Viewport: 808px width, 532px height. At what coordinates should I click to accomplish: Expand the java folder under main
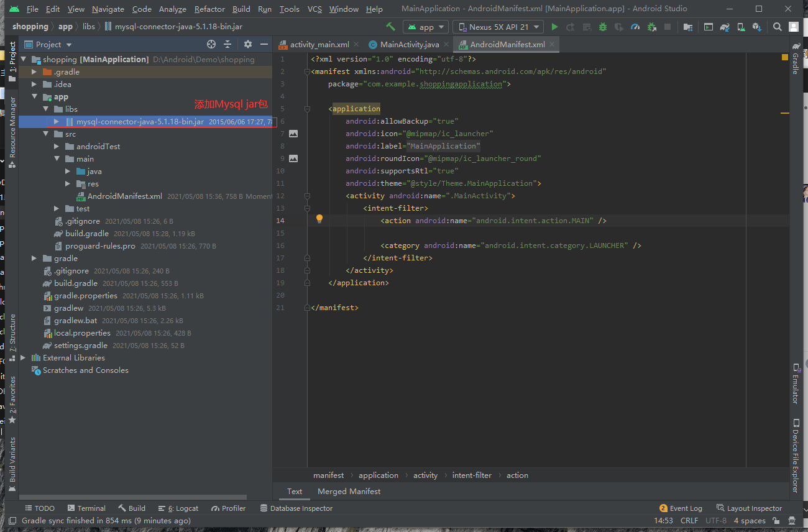point(68,172)
